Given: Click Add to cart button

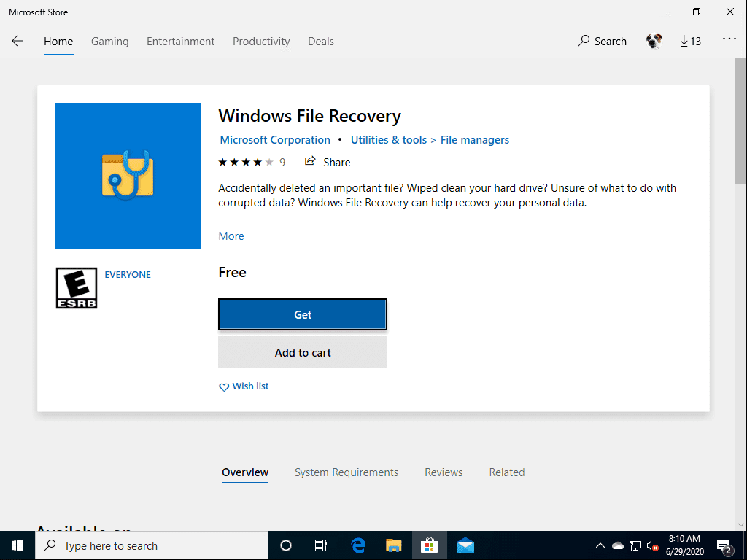Looking at the screenshot, I should pos(303,353).
